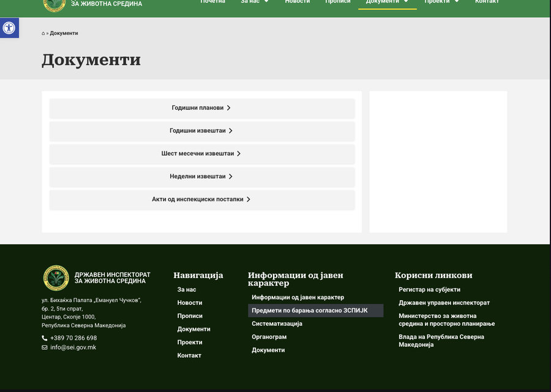Open Прописи in the top menu
This screenshot has height=392, width=551.
click(338, 2)
